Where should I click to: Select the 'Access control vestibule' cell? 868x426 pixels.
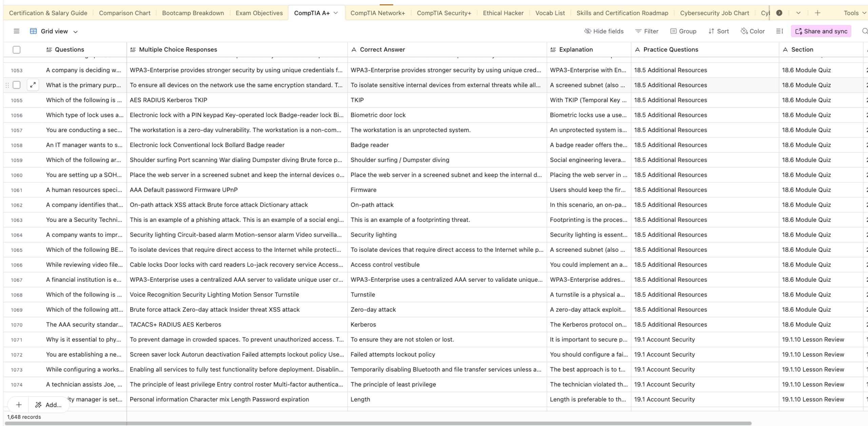tap(447, 265)
